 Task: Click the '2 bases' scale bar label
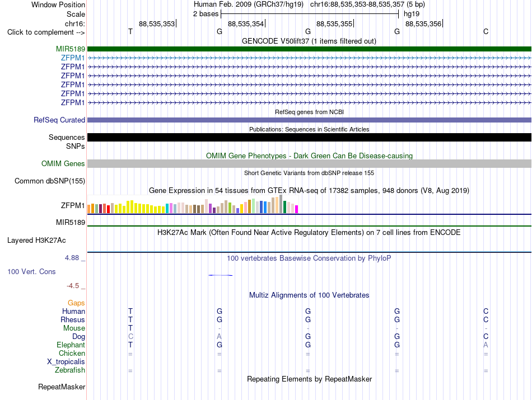[x=206, y=14]
